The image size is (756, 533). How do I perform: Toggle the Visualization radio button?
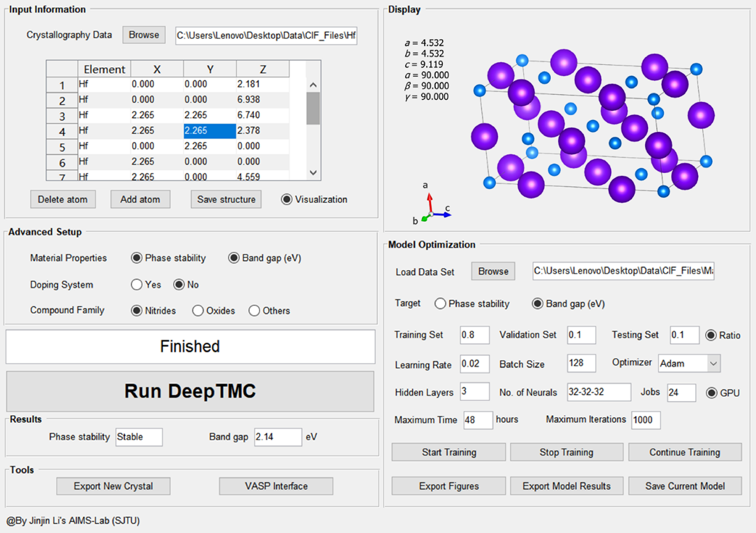click(x=287, y=199)
